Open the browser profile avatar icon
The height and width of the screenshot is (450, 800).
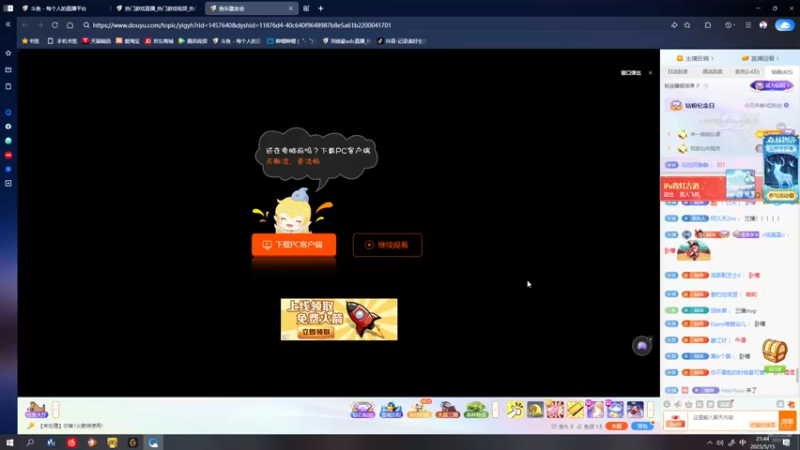click(763, 25)
